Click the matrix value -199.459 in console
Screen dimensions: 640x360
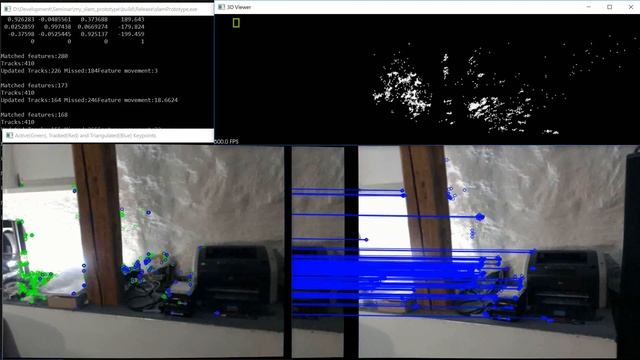131,34
